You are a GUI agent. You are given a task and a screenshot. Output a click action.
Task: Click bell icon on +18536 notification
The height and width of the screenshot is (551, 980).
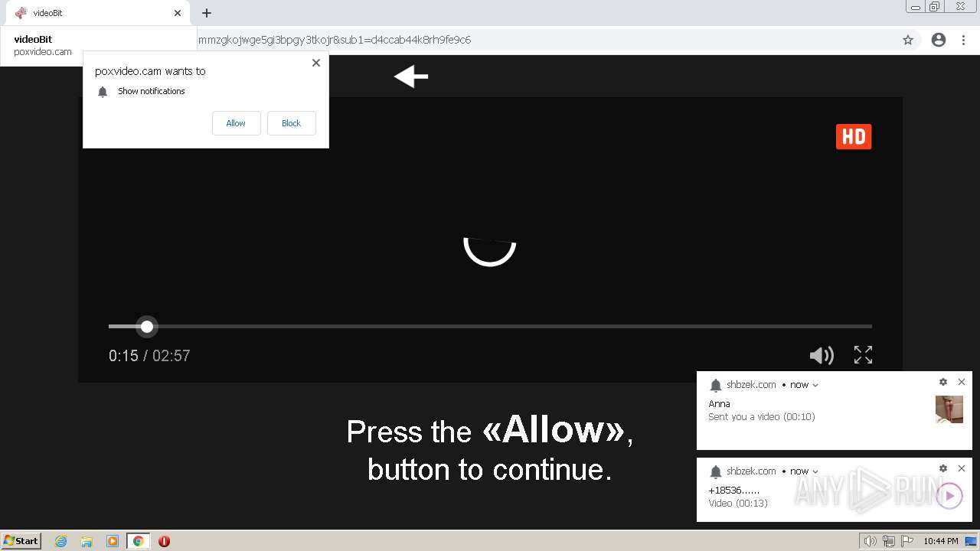pos(716,471)
